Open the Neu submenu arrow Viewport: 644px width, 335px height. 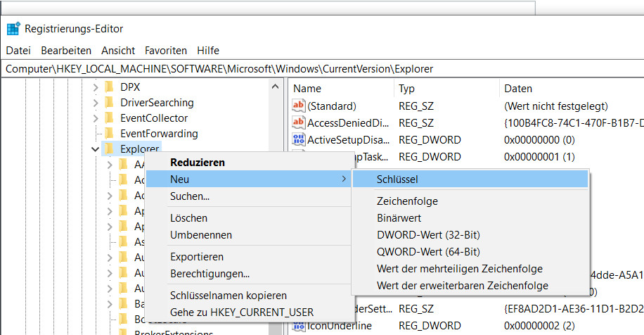tap(344, 179)
